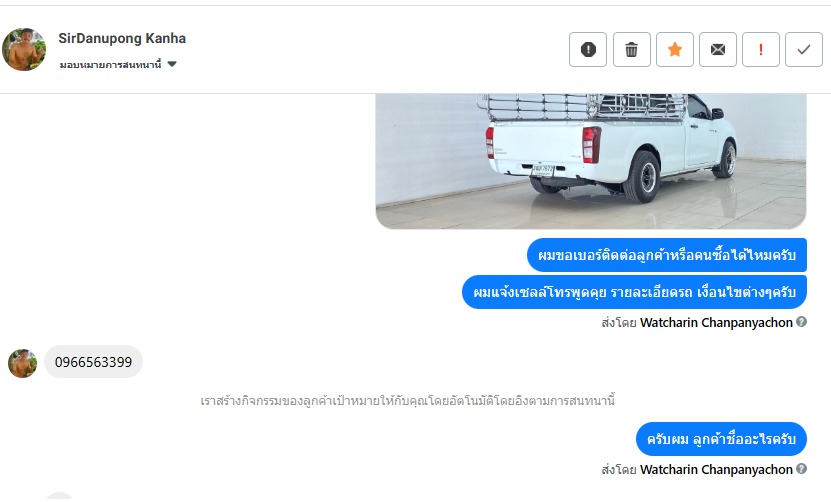Delete conversation using the trash icon

[x=631, y=49]
